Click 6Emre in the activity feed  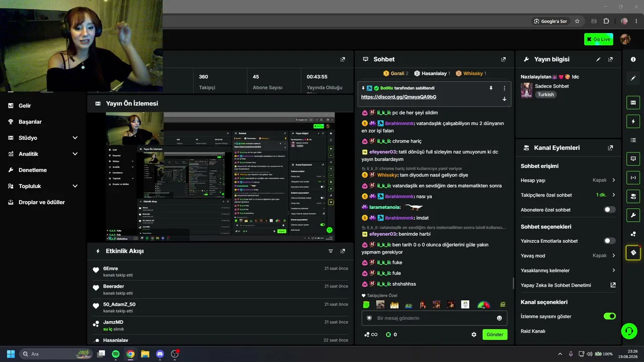coord(110,268)
